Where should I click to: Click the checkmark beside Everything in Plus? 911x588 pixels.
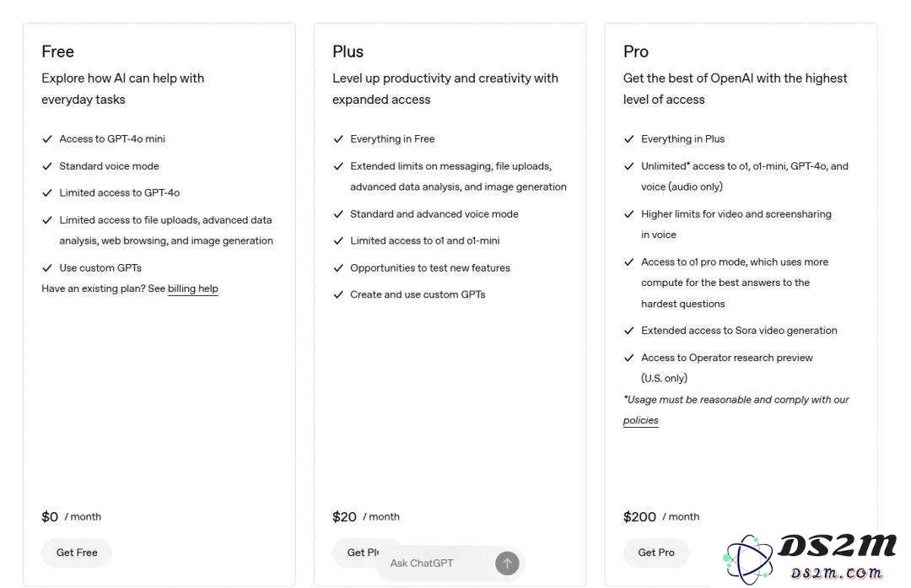point(628,139)
